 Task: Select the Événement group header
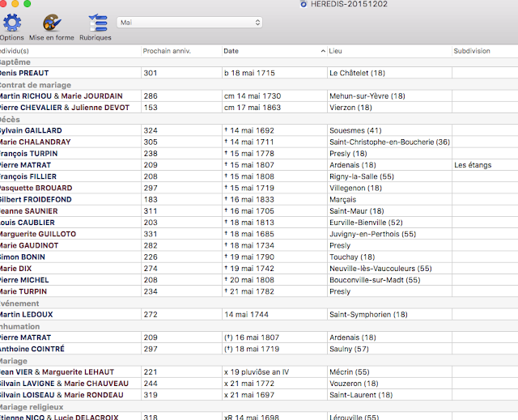point(259,303)
